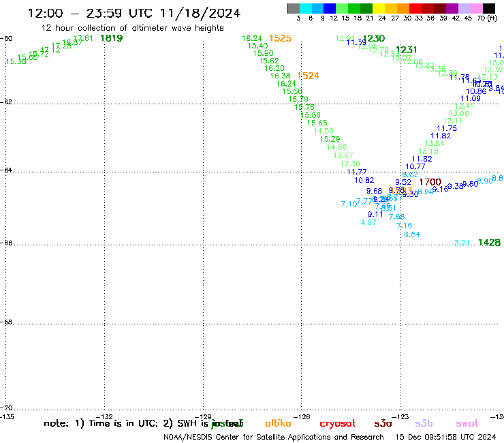Screen dimensions: 504x443
Task: Click the wave height value '16.38'
Action: [x=281, y=76]
